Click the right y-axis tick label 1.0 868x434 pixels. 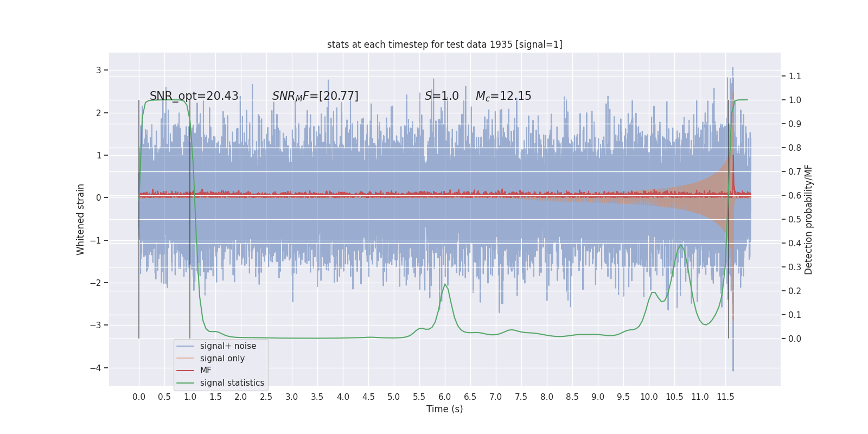[x=795, y=100]
